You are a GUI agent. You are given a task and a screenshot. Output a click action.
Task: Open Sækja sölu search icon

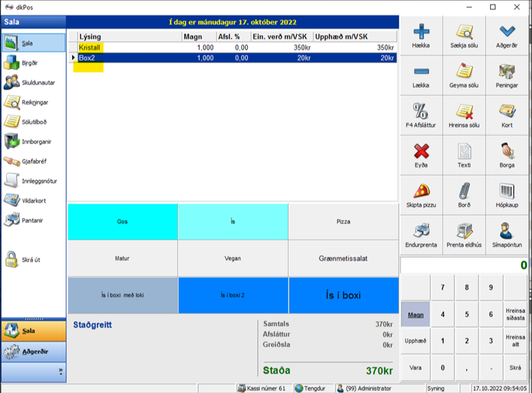coord(464,32)
